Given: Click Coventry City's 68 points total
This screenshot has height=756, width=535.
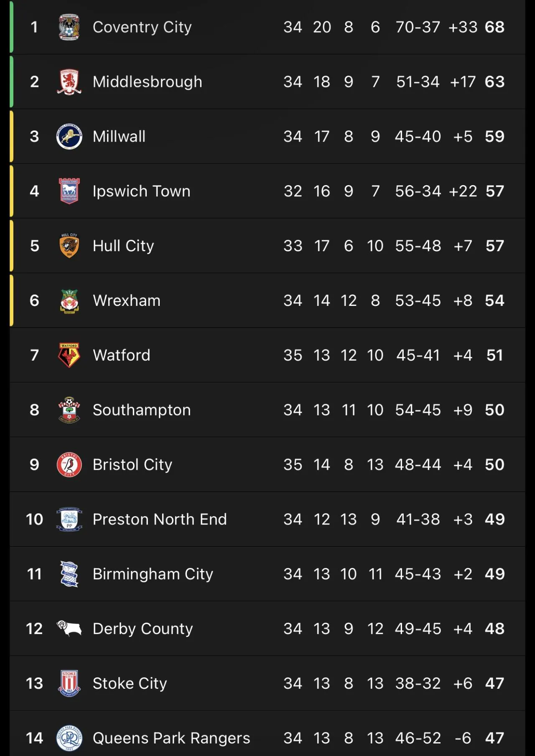Looking at the screenshot, I should pos(494,27).
